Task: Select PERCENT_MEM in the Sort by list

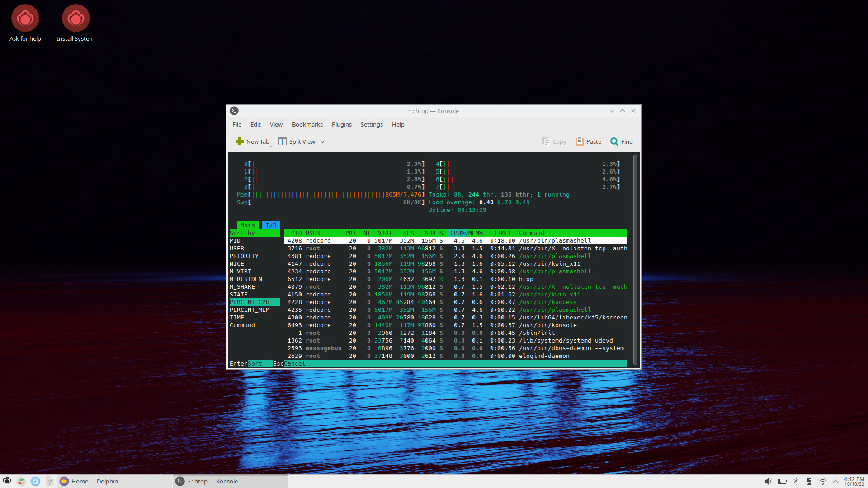Action: click(250, 310)
